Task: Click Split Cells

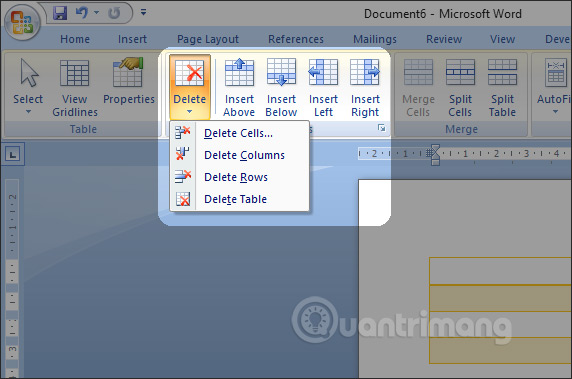Action: [460, 88]
